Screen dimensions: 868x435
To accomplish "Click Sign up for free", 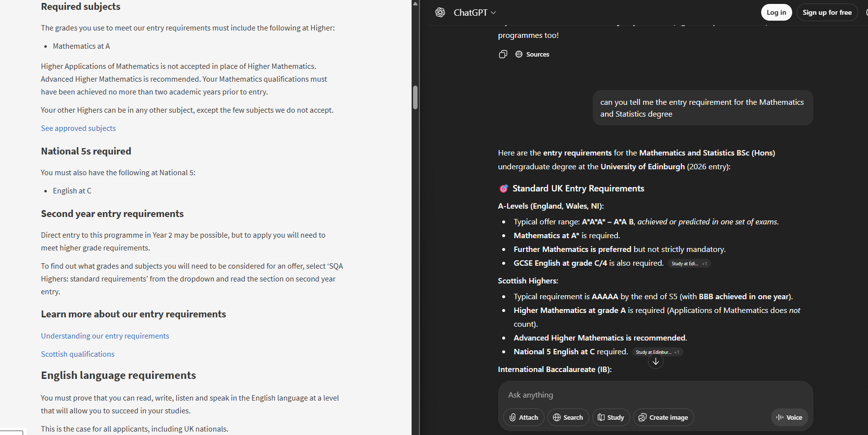I will pos(827,12).
